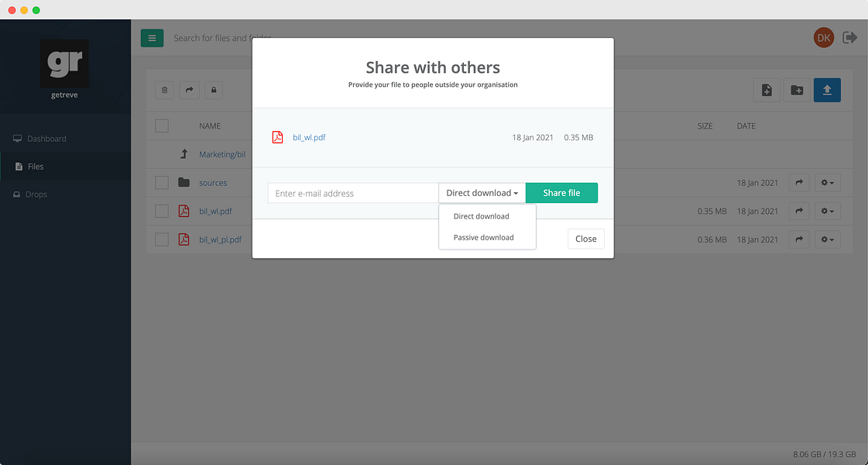The height and width of the screenshot is (465, 868).
Task: Click the share arrow for sources row
Action: pyautogui.click(x=799, y=182)
